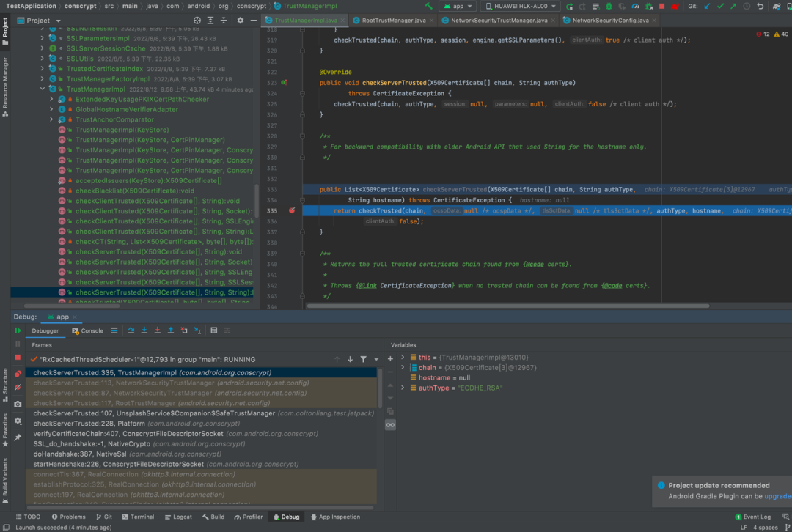Stop the app with the top toolbar stop icon

(661, 6)
